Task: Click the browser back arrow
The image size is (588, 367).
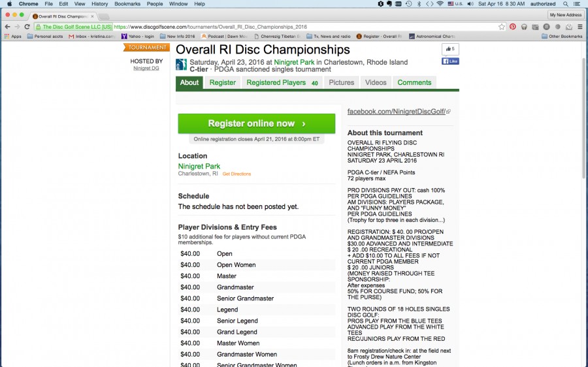Action: 7,27
